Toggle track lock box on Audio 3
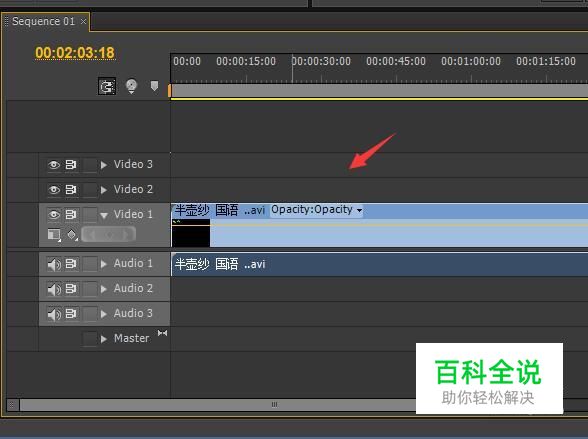This screenshot has width=588, height=439. [90, 313]
